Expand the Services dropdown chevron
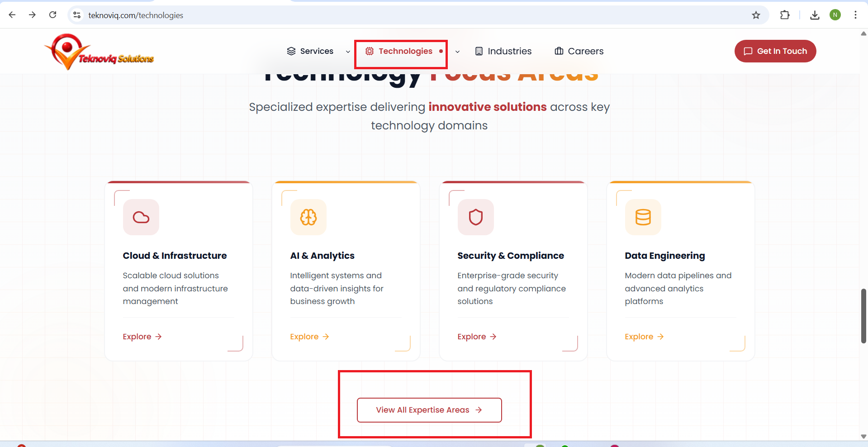 tap(348, 52)
